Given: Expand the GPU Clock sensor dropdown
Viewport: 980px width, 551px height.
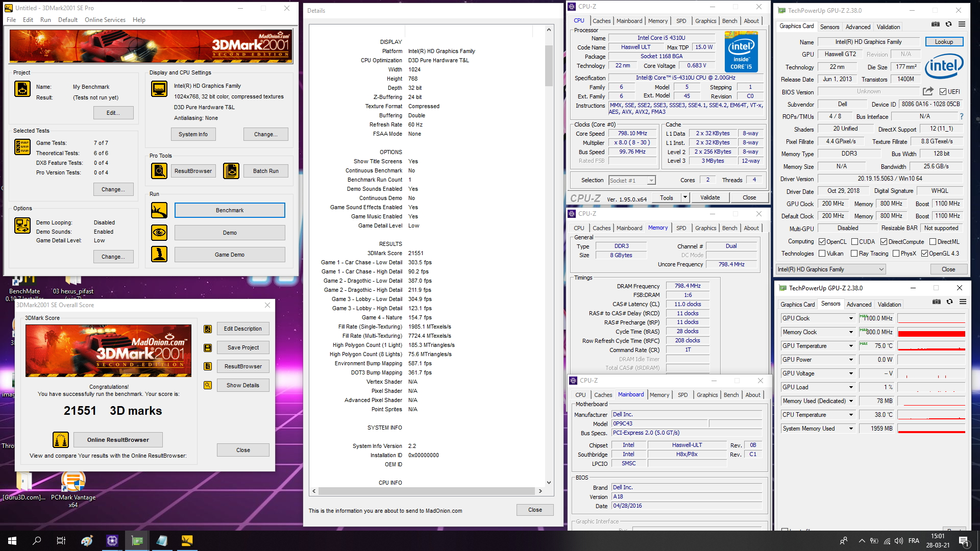Looking at the screenshot, I should point(851,318).
